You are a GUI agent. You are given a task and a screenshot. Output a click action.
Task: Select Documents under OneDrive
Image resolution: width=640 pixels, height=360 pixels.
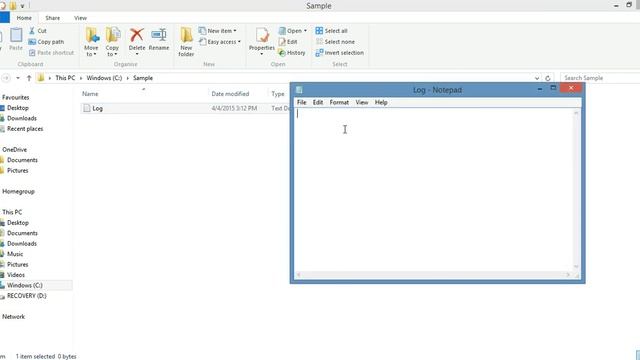(x=22, y=160)
